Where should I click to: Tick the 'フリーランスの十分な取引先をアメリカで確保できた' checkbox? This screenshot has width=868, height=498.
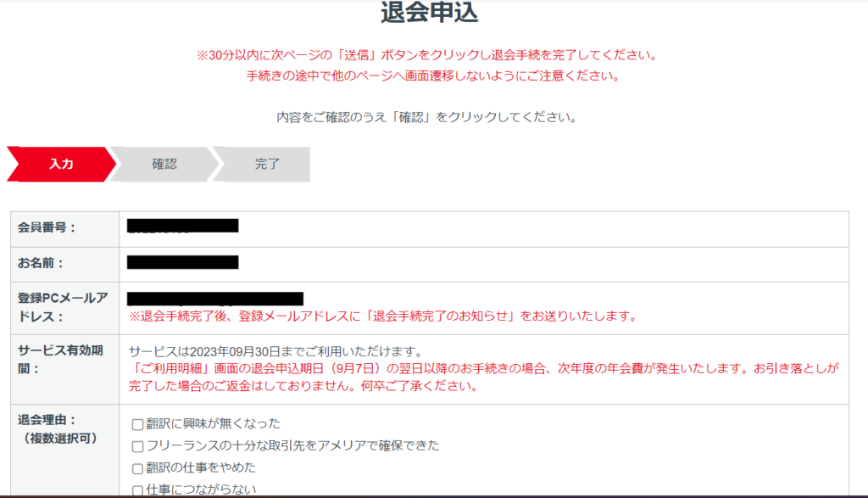coord(137,446)
